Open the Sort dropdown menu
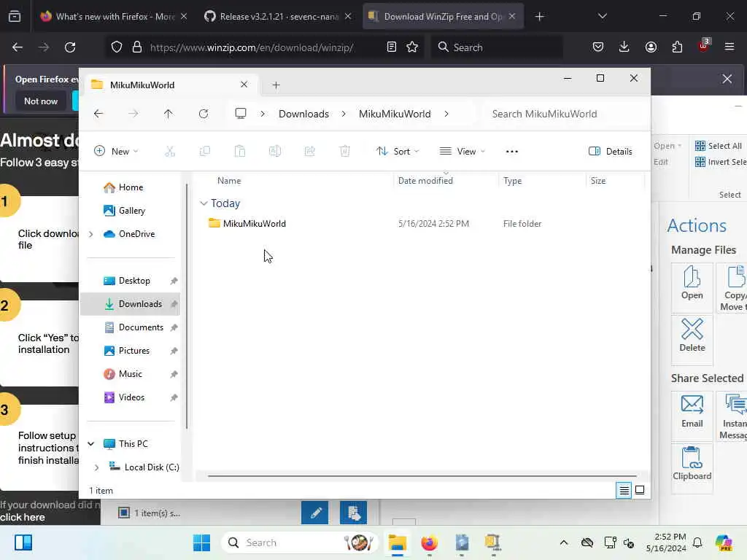The height and width of the screenshot is (560, 747). [x=398, y=152]
